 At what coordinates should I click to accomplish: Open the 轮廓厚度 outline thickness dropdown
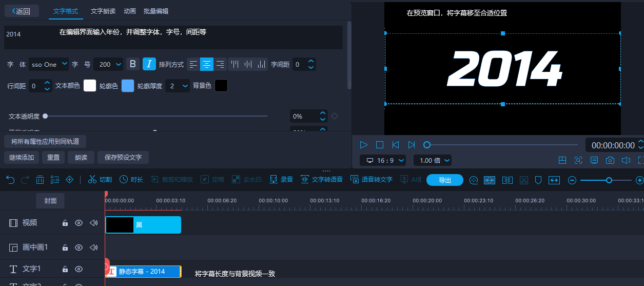pyautogui.click(x=178, y=86)
